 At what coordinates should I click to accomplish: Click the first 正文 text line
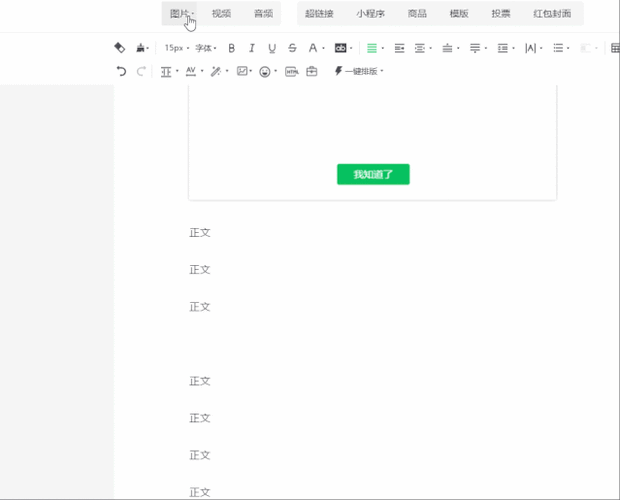coord(200,233)
